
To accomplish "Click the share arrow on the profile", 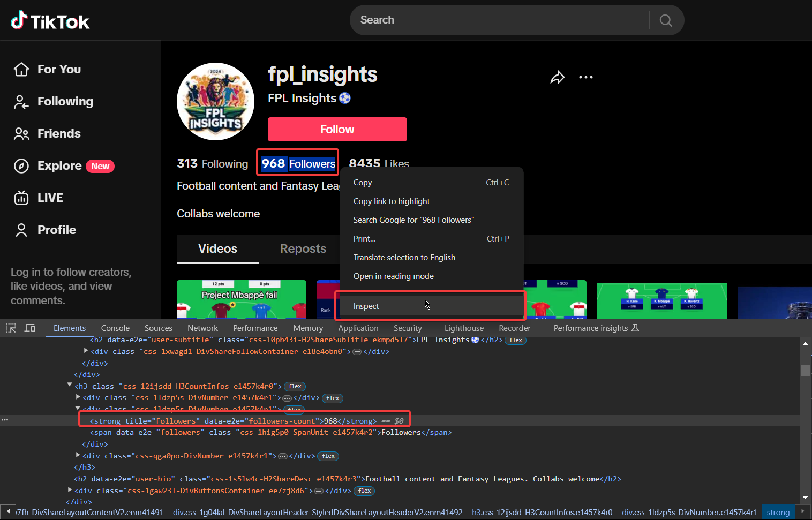I will 557,77.
